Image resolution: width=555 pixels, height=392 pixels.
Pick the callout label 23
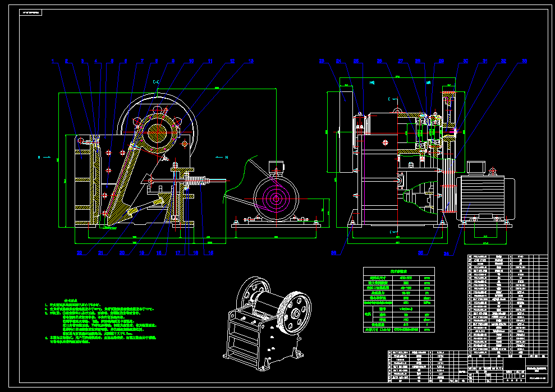pos(322,61)
